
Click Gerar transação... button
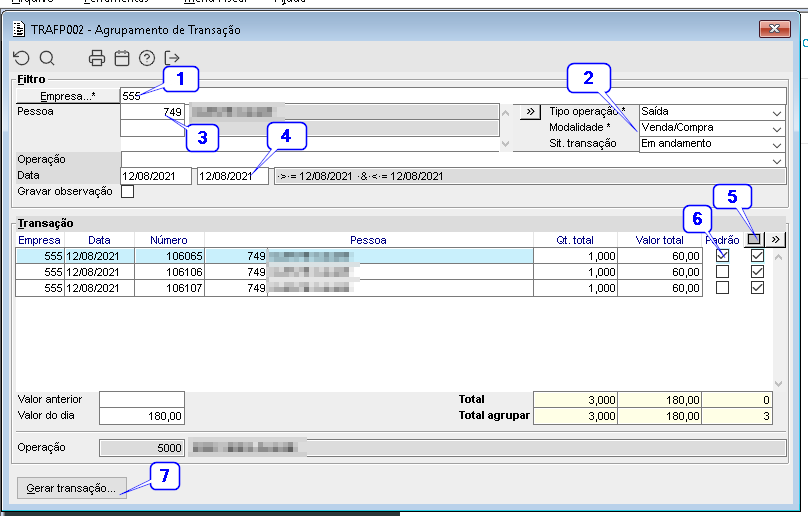[x=71, y=488]
